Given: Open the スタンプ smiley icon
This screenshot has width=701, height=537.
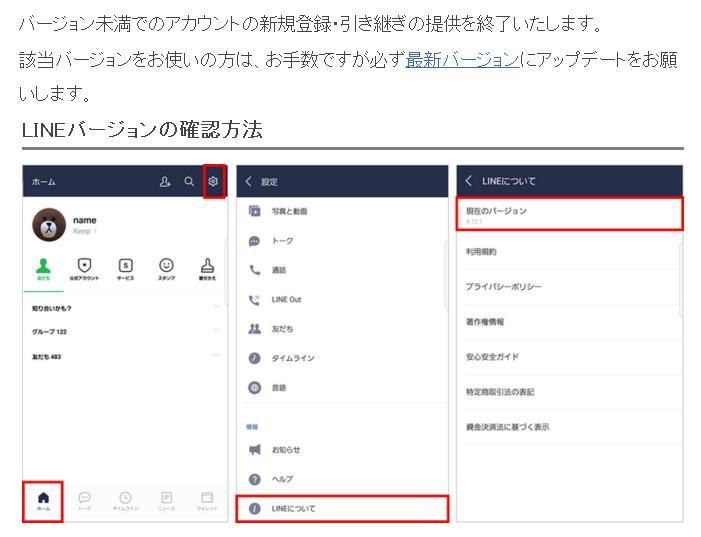Looking at the screenshot, I should [x=166, y=267].
